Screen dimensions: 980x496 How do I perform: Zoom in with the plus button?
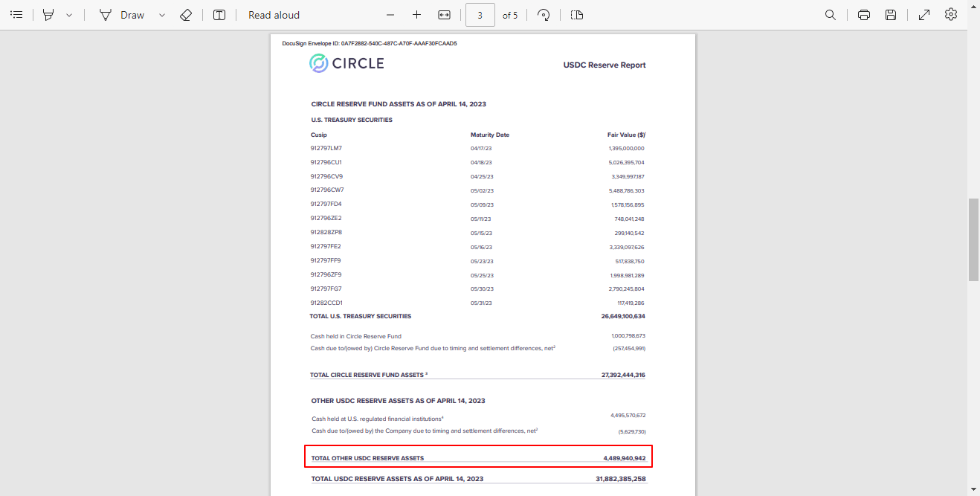point(416,15)
